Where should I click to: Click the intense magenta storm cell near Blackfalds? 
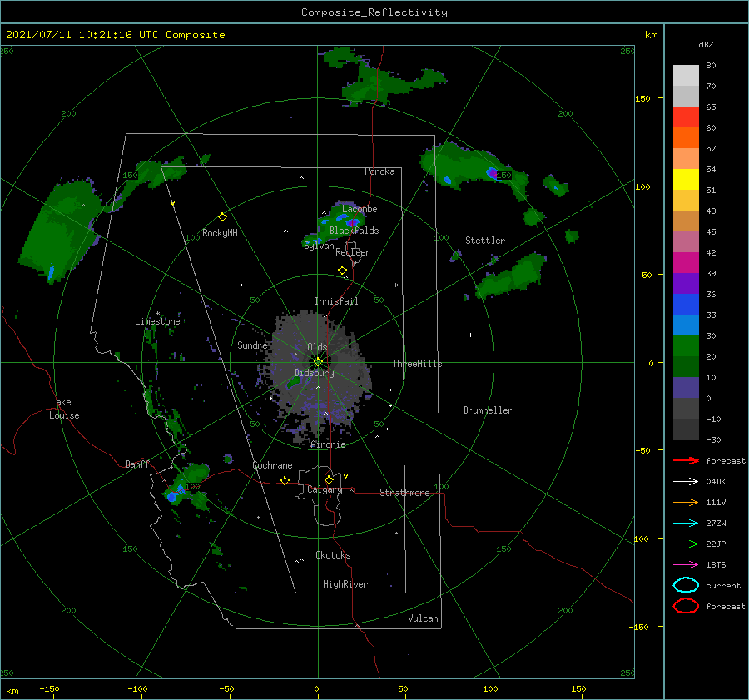352,223
